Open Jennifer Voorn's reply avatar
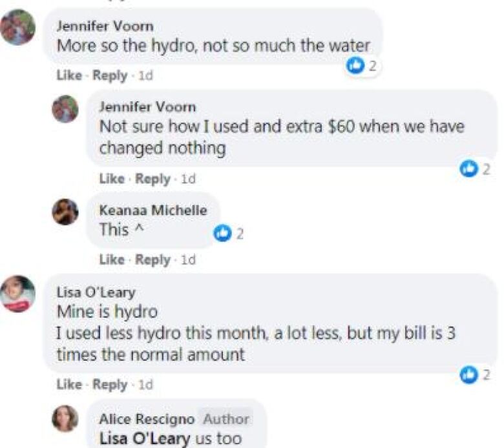 click(65, 109)
